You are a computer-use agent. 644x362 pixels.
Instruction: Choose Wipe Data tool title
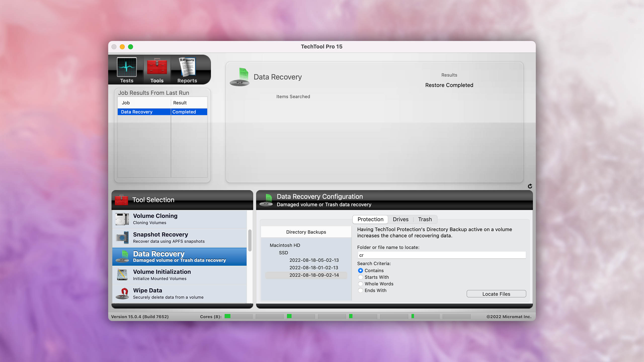(147, 290)
